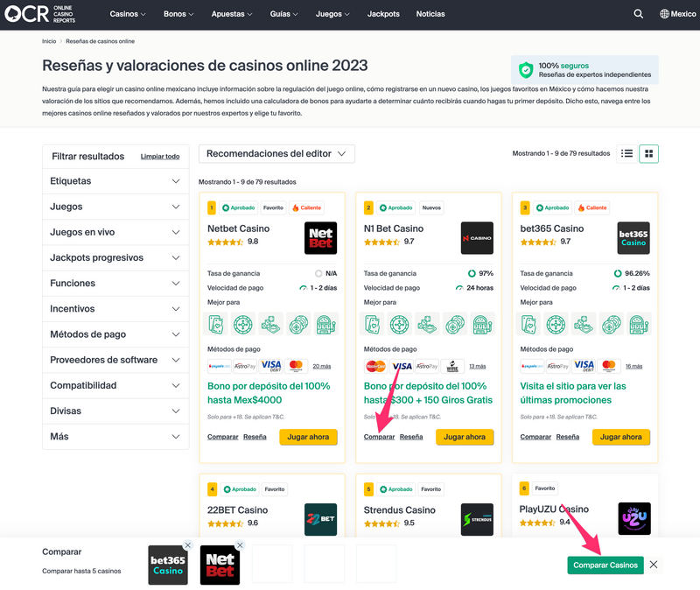This screenshot has width=700, height=590.
Task: Click the bet365 Casino logo thumbnail
Action: 633,238
